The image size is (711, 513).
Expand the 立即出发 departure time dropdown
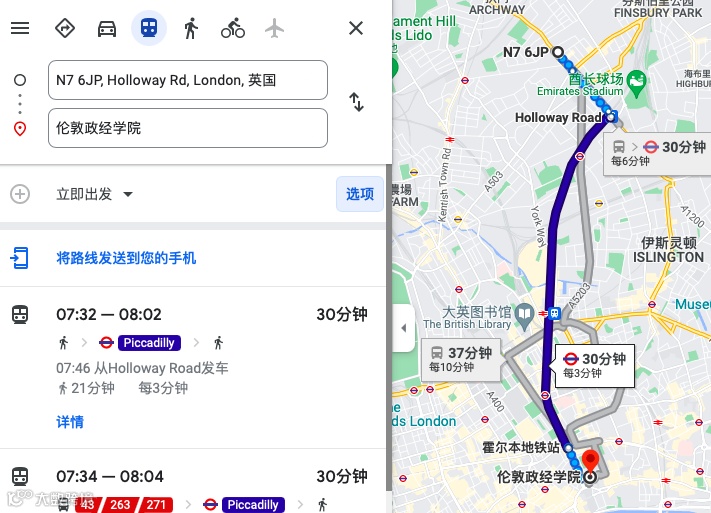click(94, 194)
